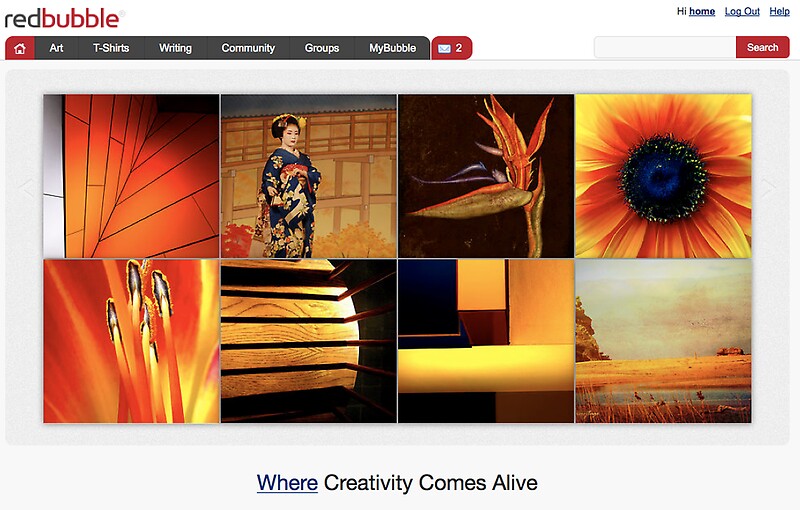Open the geisha in kimono thumbnail
This screenshot has height=510, width=800.
pos(309,176)
